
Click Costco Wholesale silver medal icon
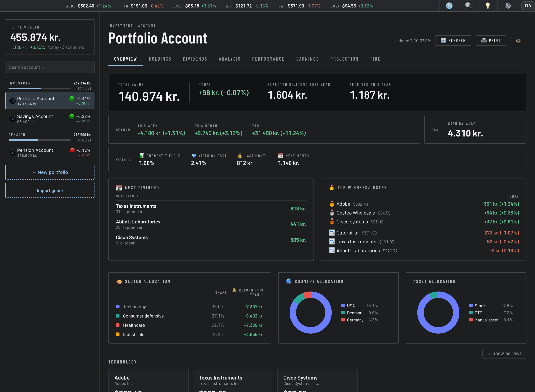click(332, 213)
